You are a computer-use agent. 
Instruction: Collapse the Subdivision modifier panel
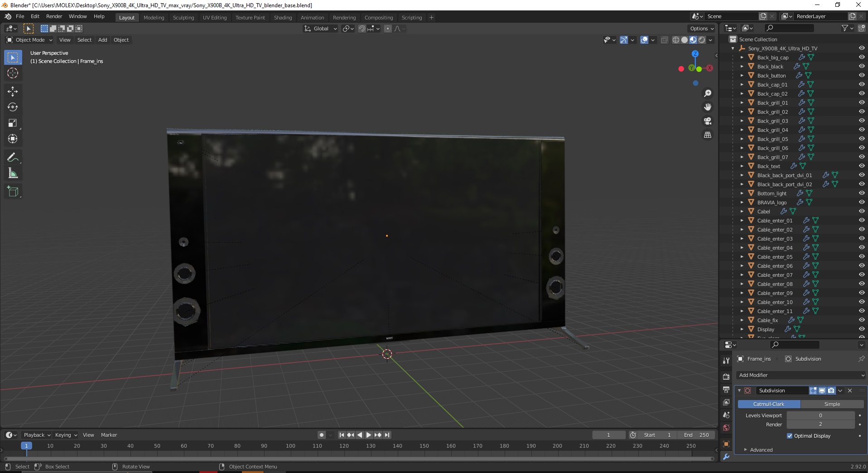(740, 391)
